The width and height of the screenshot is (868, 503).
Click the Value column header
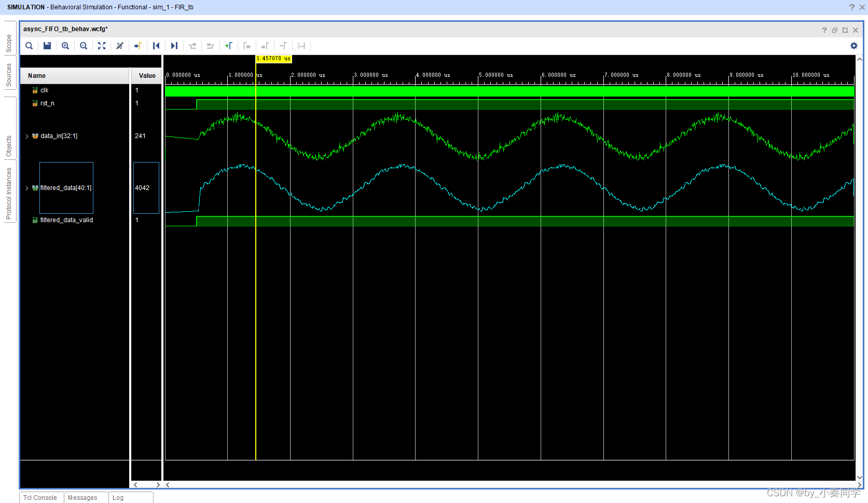(146, 76)
